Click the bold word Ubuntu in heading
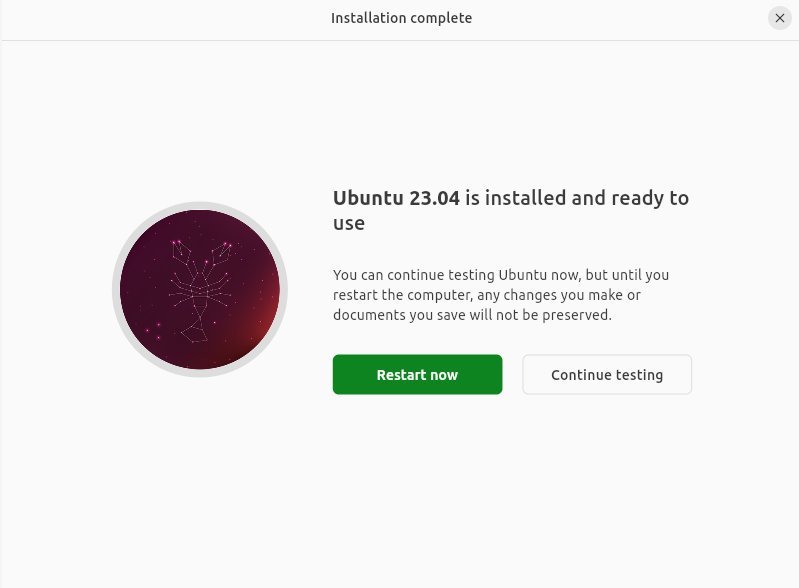799x588 pixels. coord(368,198)
